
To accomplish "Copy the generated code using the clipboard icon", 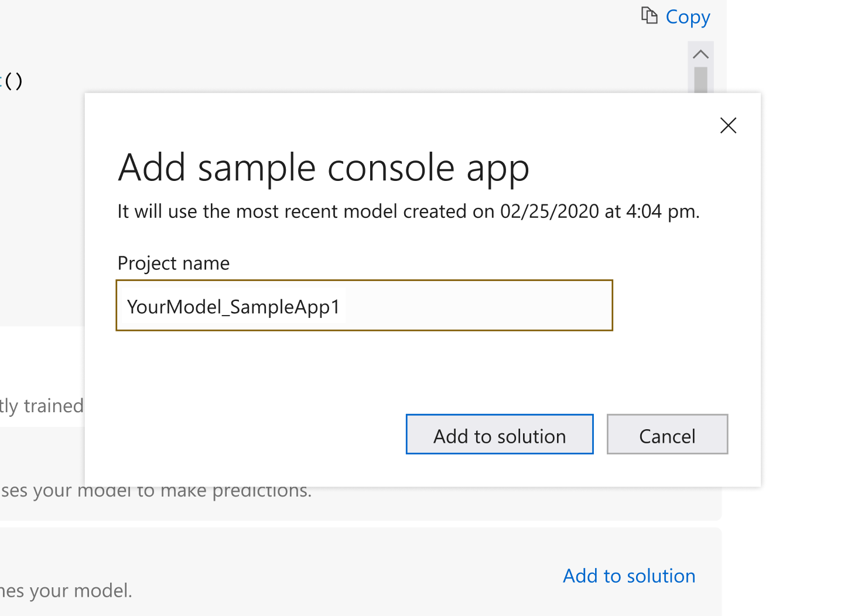I will (649, 16).
